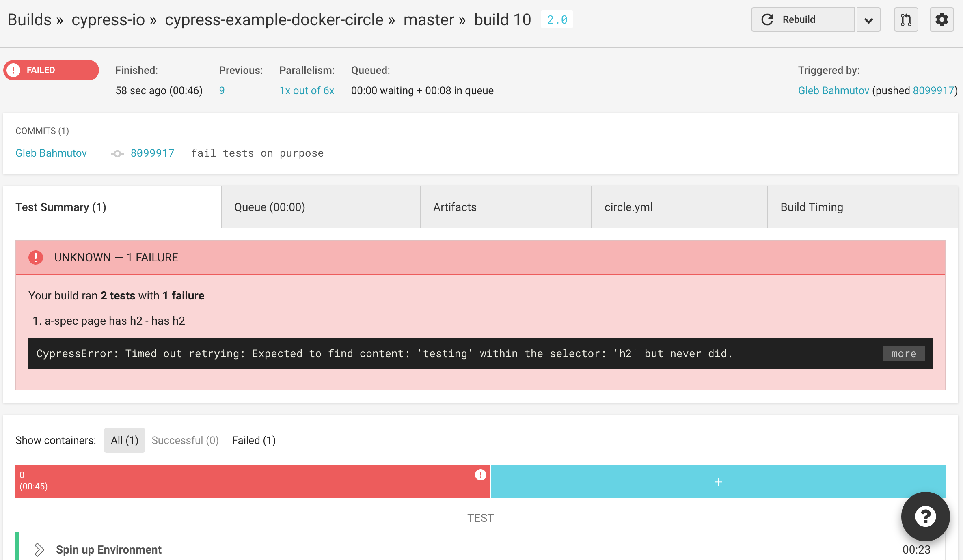963x560 pixels.
Task: Filter containers by Failed (1)
Action: coord(254,440)
